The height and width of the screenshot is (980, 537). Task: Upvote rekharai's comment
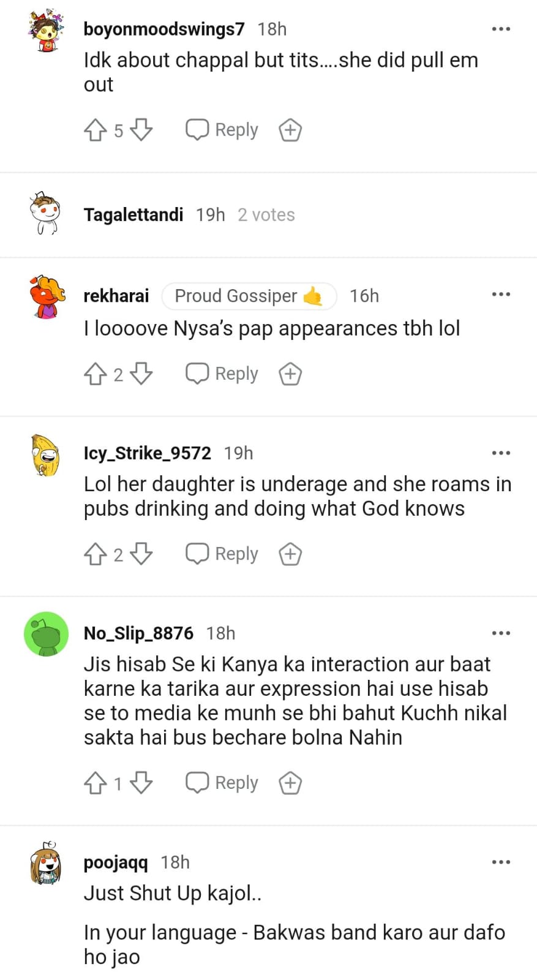pyautogui.click(x=95, y=374)
